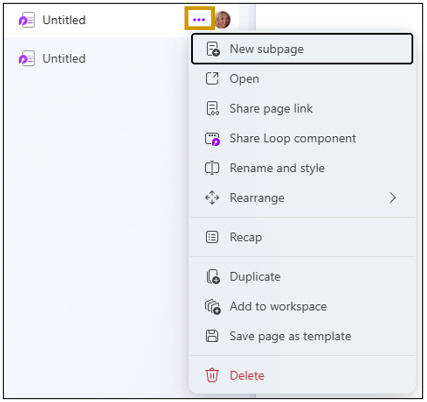This screenshot has height=402, width=427.
Task: Click the Share Loop component icon
Action: coord(212,139)
